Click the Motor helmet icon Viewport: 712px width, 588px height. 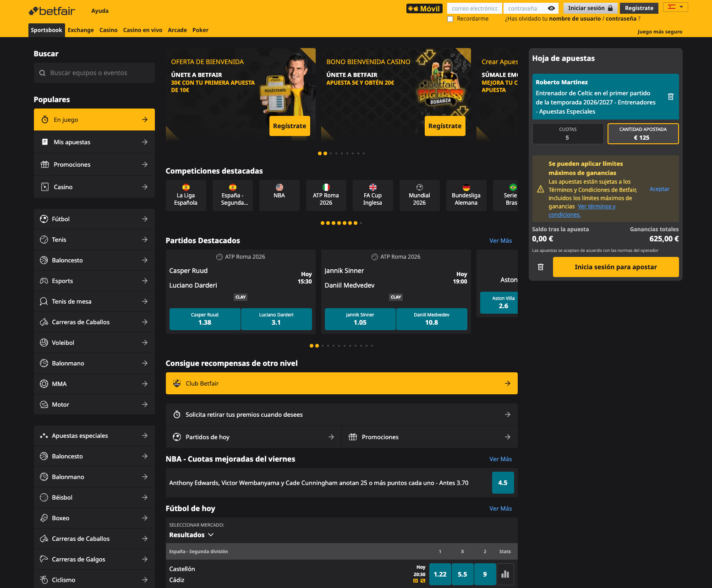[x=44, y=404]
